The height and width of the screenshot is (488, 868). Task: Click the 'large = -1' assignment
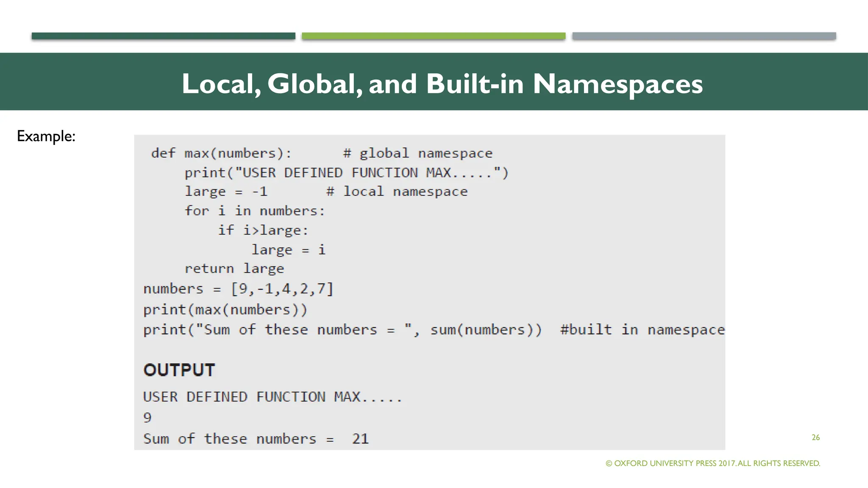point(226,191)
